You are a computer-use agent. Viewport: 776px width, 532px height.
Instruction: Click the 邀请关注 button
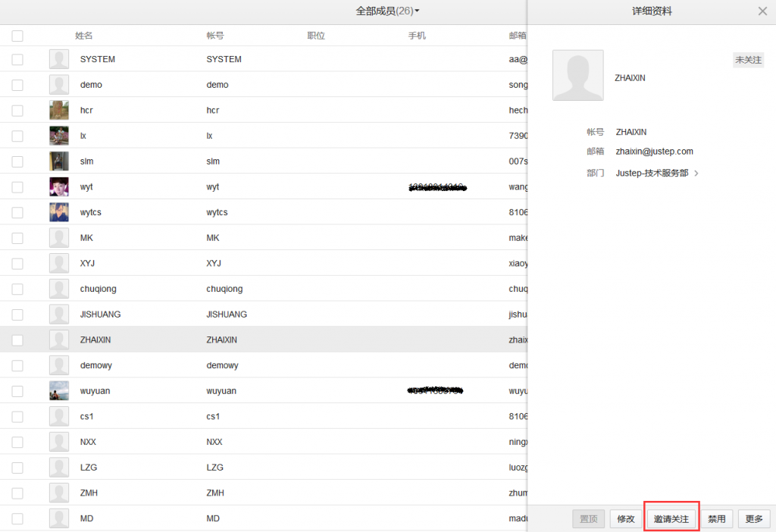coord(671,518)
